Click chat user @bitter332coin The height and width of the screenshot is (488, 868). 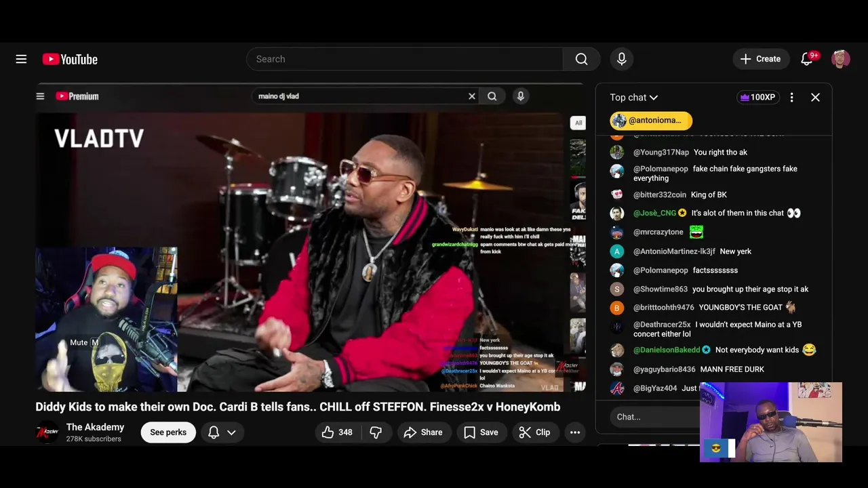coord(660,195)
